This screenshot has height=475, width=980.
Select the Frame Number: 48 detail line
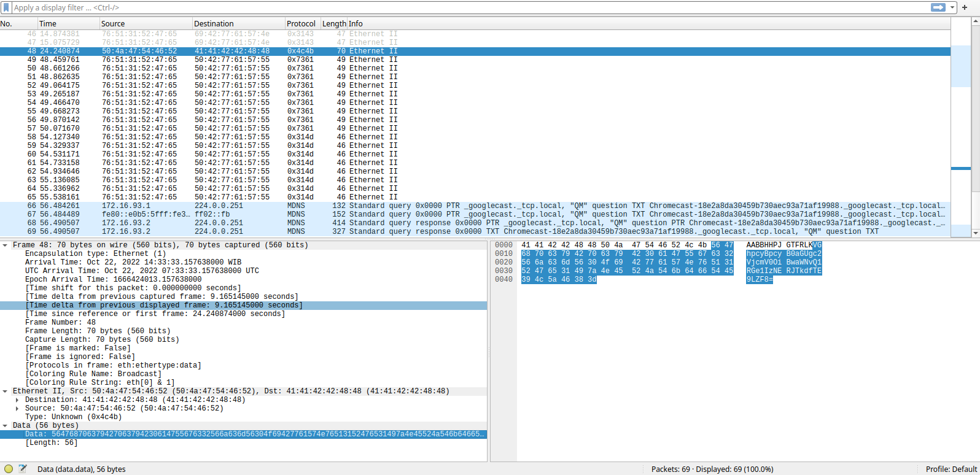coord(60,323)
